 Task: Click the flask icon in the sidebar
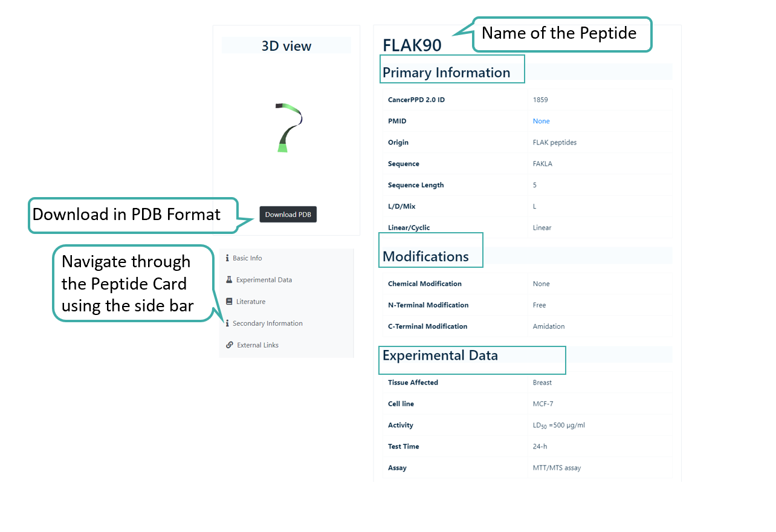point(229,280)
